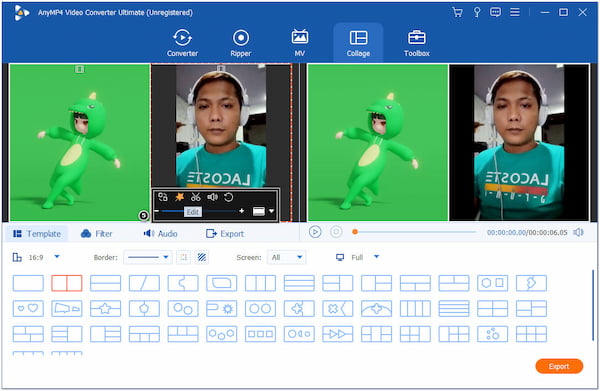Click the register key icon
This screenshot has height=391, width=600.
pos(477,12)
